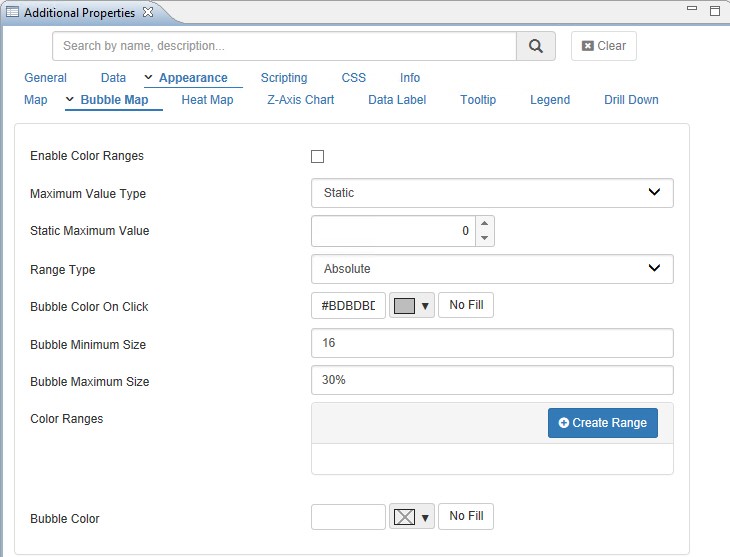Click the magnifying glass search icon

pos(536,46)
